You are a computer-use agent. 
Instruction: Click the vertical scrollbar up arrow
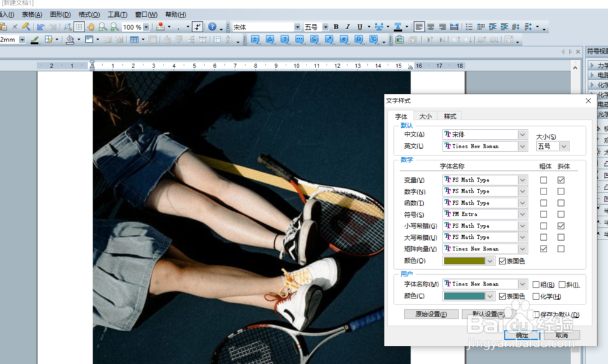575,68
